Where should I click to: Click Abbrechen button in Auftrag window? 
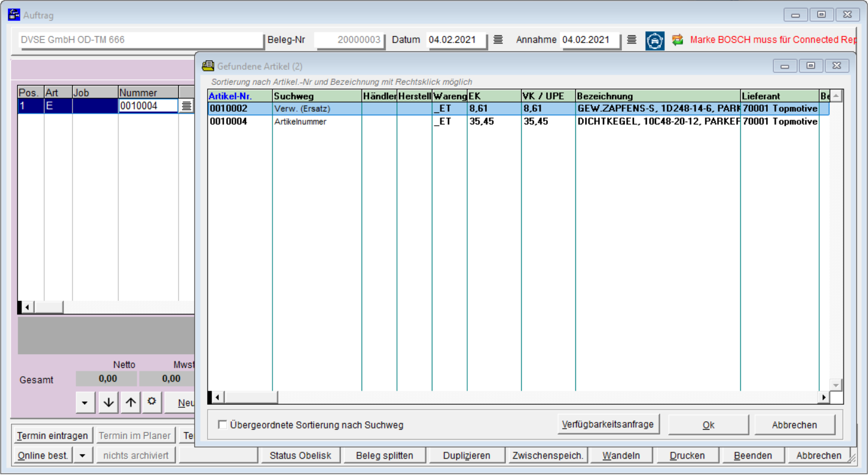[x=819, y=455]
